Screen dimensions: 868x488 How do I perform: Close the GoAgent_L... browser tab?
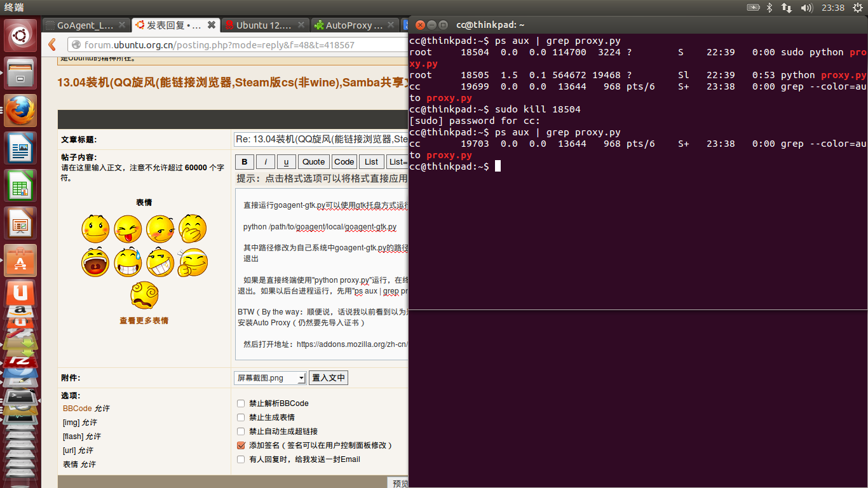[x=122, y=25]
